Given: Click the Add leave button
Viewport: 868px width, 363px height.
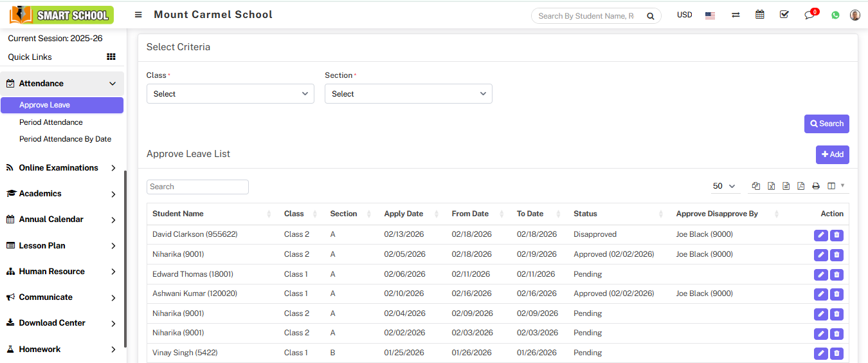Looking at the screenshot, I should [832, 154].
